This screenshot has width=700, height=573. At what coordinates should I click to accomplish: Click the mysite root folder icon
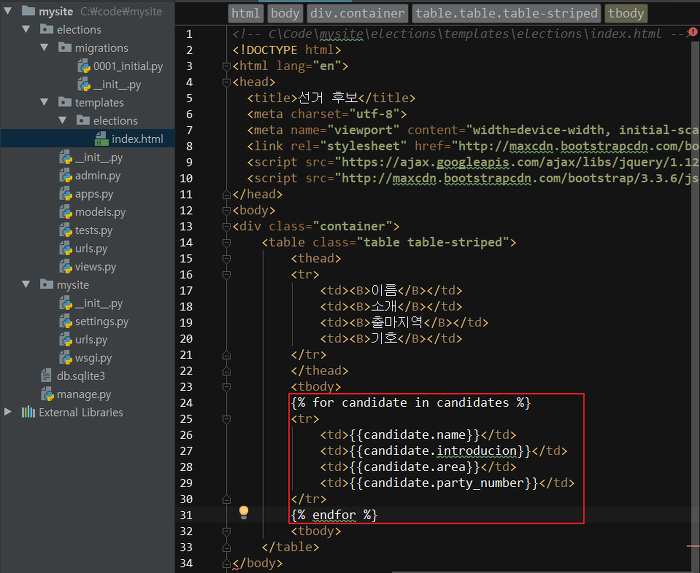(x=28, y=10)
